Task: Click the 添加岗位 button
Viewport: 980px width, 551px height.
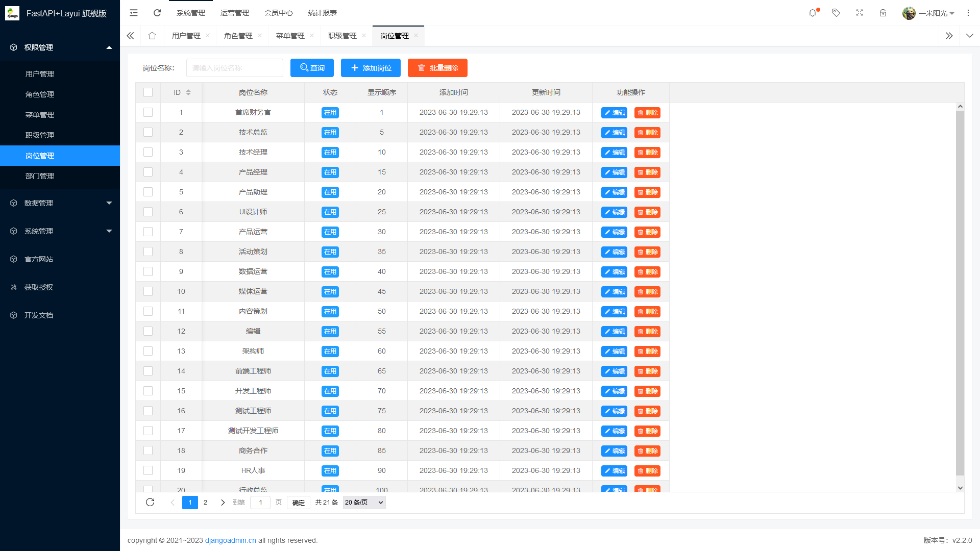Action: tap(371, 67)
